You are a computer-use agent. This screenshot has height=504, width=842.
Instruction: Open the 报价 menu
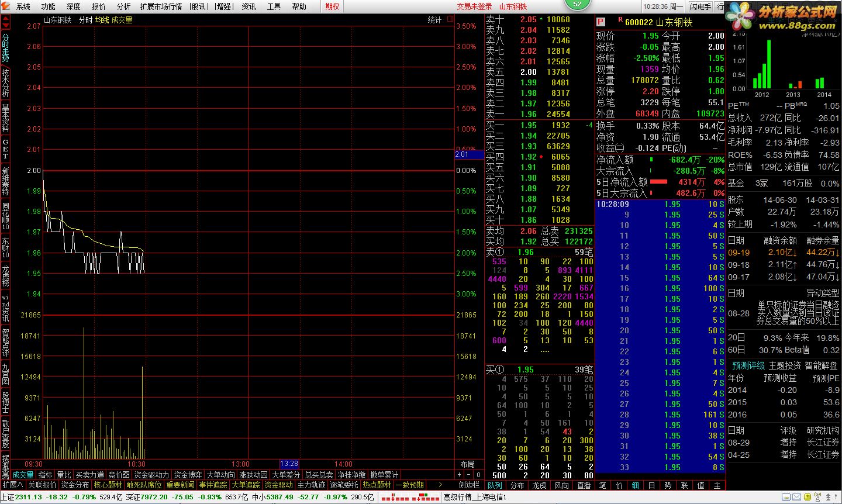tap(99, 6)
